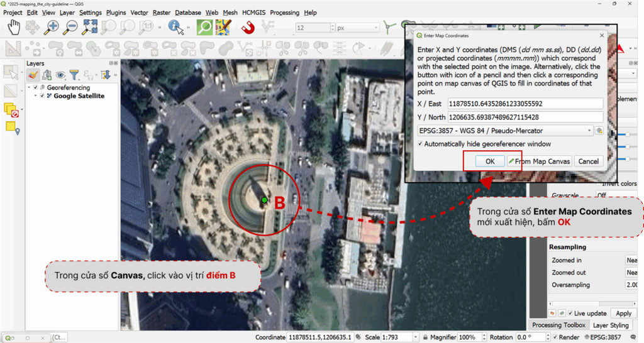Select the Identify Features tool
The height and width of the screenshot is (343, 644).
coord(176,28)
